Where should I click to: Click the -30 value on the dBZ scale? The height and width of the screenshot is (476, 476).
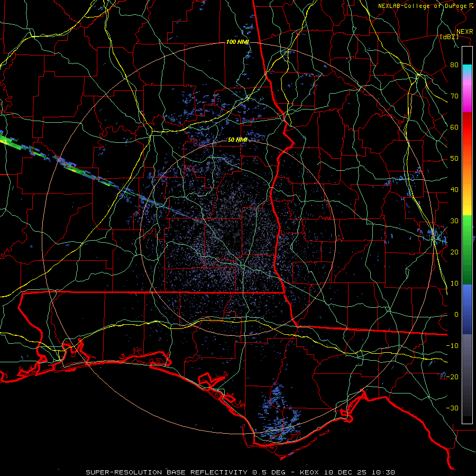tap(452, 408)
